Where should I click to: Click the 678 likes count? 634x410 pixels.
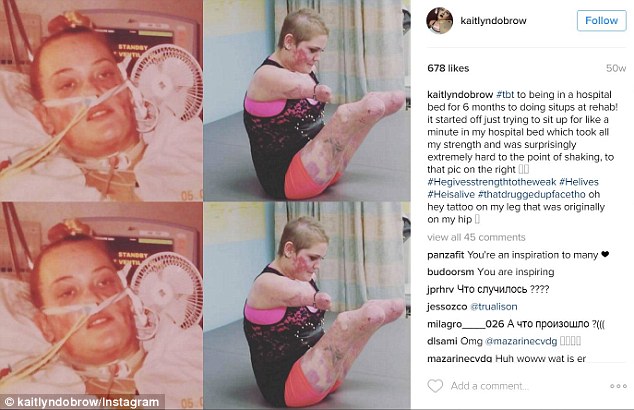pos(448,68)
